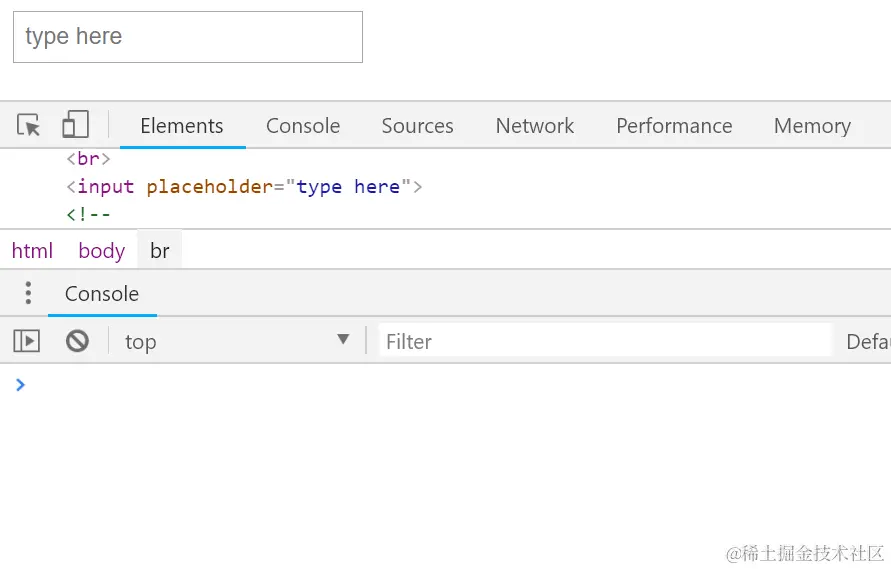
Task: Open the Sources tab
Action: pos(417,126)
